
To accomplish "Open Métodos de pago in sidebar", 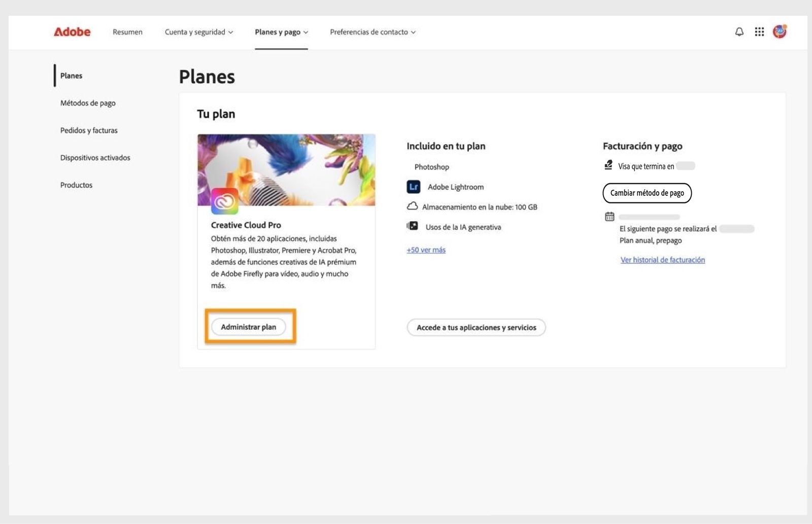I will click(x=88, y=103).
